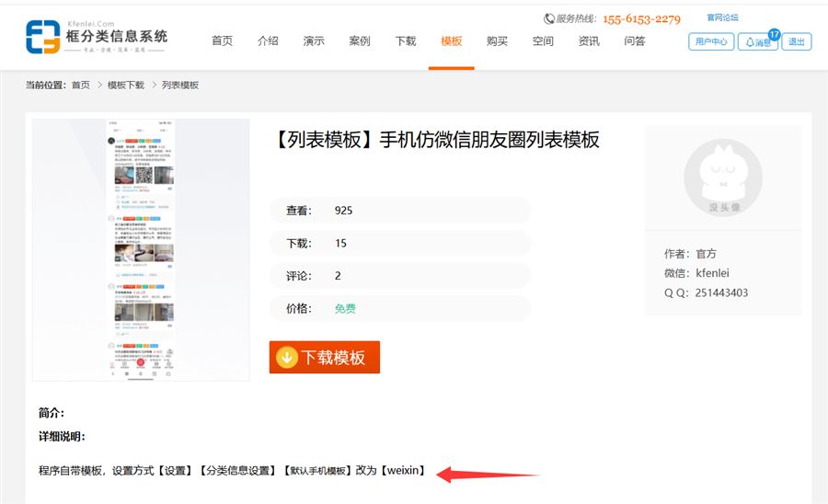The image size is (828, 504).
Task: Click 模板下载 in the breadcrumb
Action: (126, 86)
